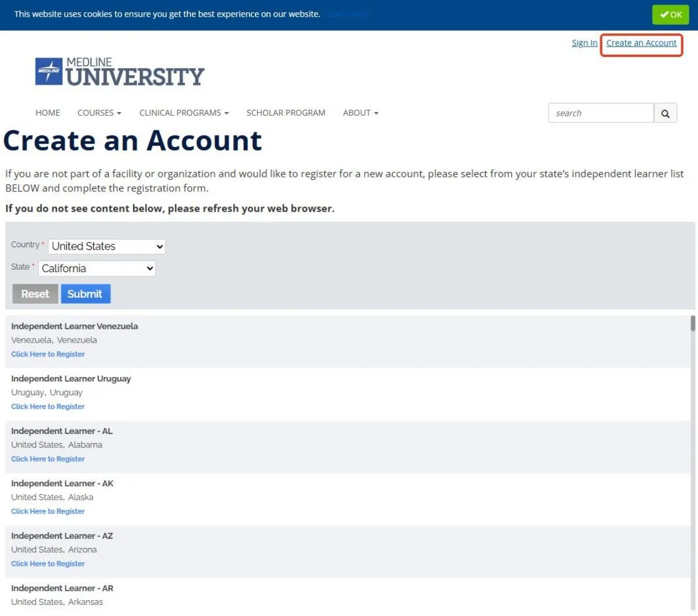Click the 'United States, Alabama' text
This screenshot has height=616, width=698.
tap(56, 445)
